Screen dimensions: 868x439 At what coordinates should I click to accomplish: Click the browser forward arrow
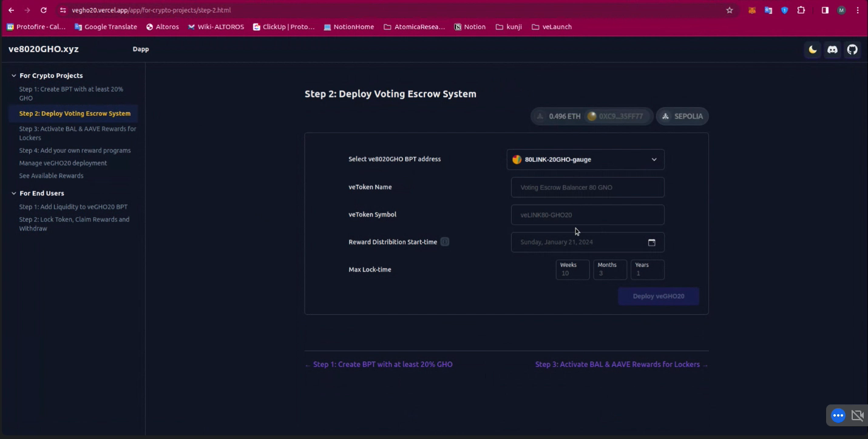27,10
